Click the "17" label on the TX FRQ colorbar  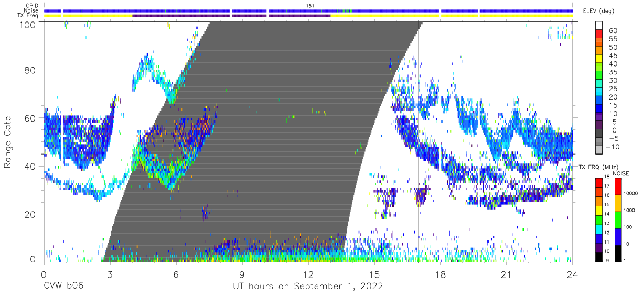point(608,186)
